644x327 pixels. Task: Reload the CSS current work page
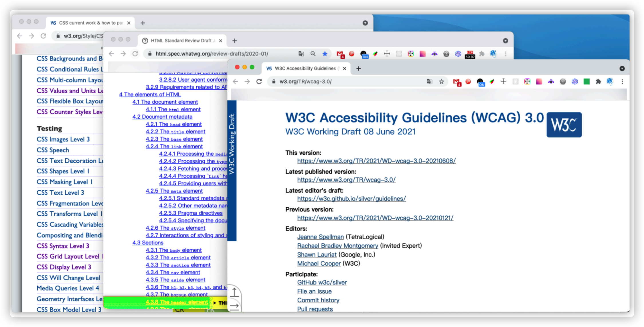pos(43,36)
